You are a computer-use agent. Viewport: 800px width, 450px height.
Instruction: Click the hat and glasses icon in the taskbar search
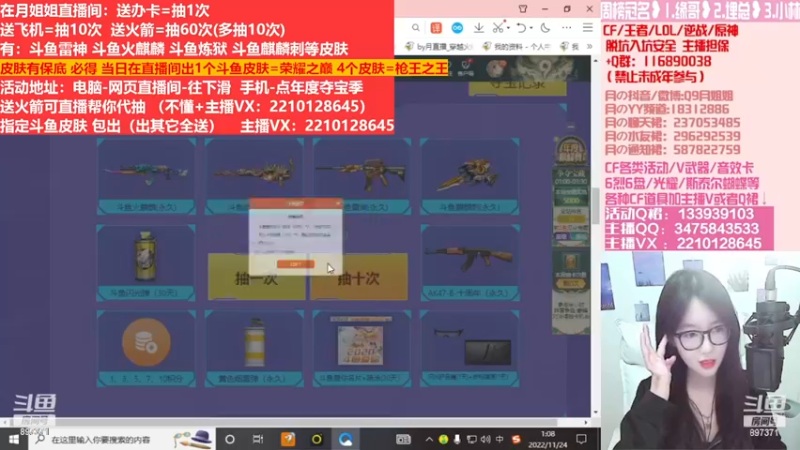point(192,439)
